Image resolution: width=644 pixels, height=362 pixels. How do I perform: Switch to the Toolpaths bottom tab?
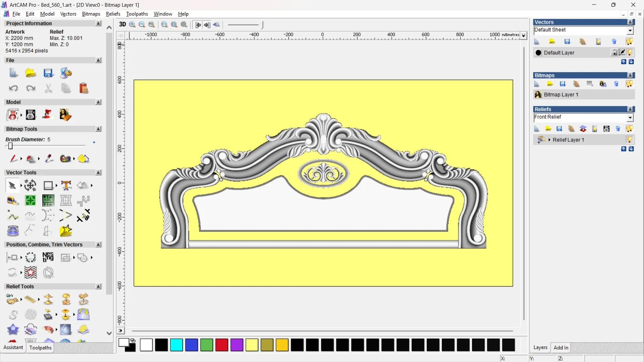pos(40,348)
